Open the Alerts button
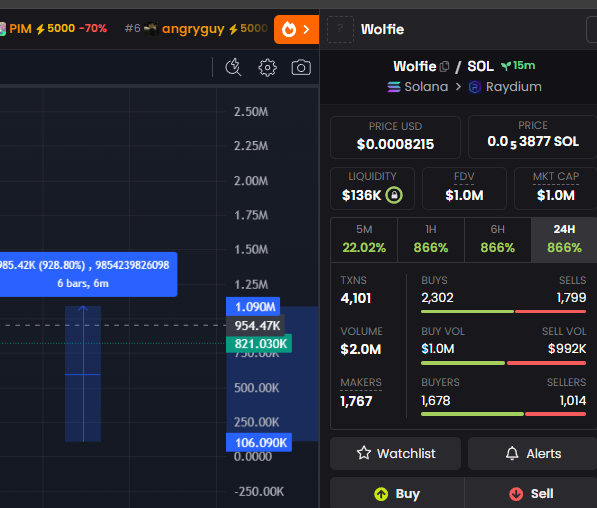Image resolution: width=597 pixels, height=508 pixels. pos(532,453)
